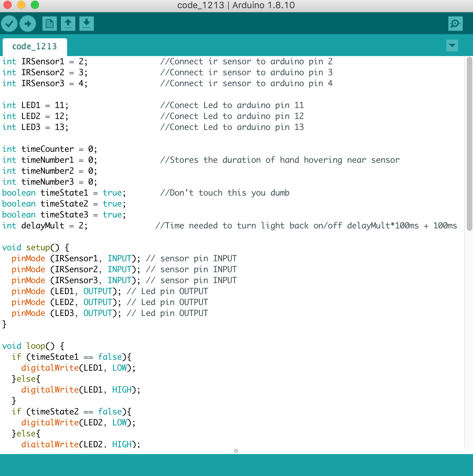The image size is (473, 476).
Task: Click the 'int LED3 = 13;' declaration
Action: 35,127
